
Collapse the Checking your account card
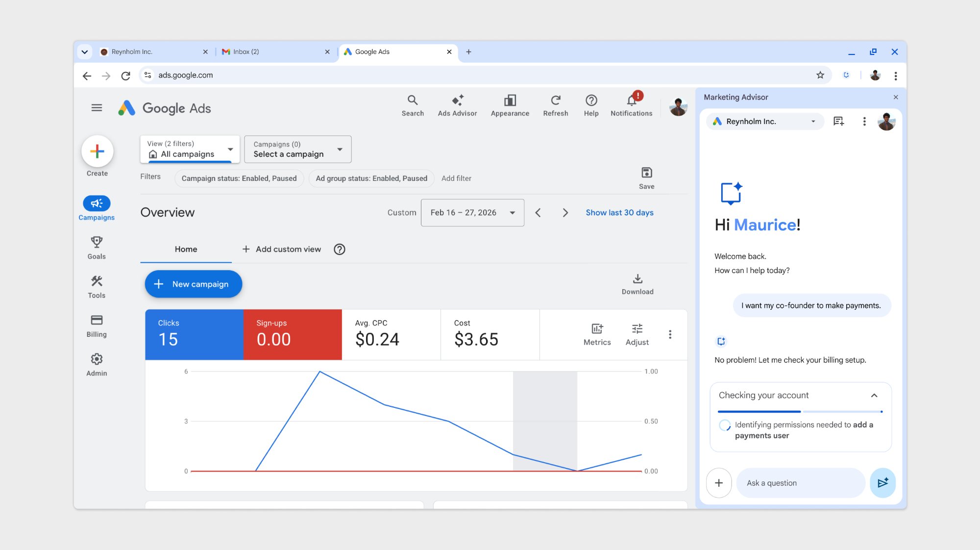click(x=874, y=396)
